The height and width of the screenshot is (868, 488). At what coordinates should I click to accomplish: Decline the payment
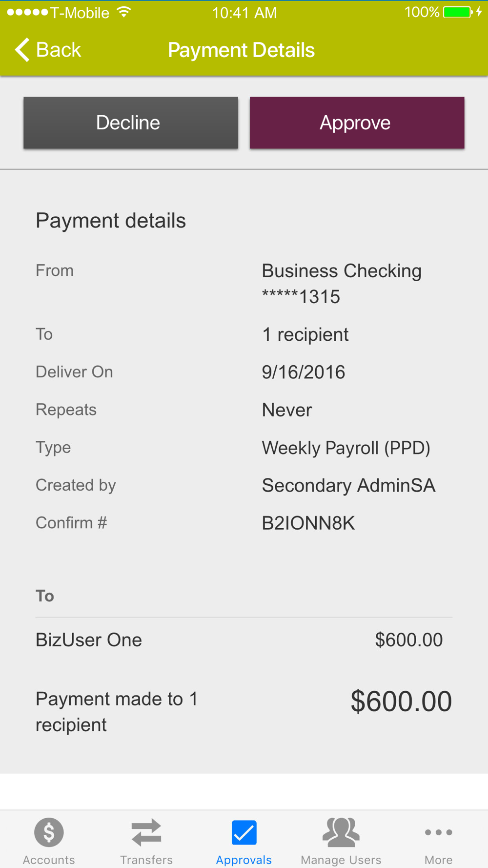click(131, 123)
